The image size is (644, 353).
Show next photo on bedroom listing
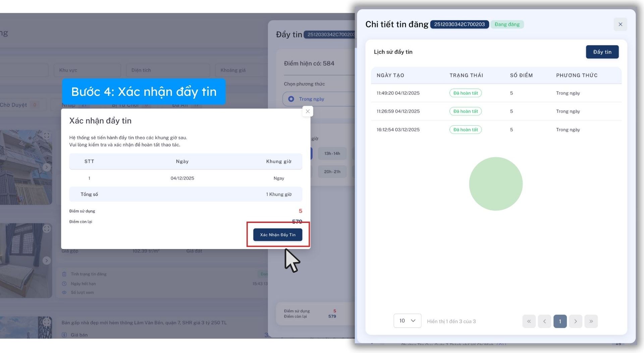[47, 260]
